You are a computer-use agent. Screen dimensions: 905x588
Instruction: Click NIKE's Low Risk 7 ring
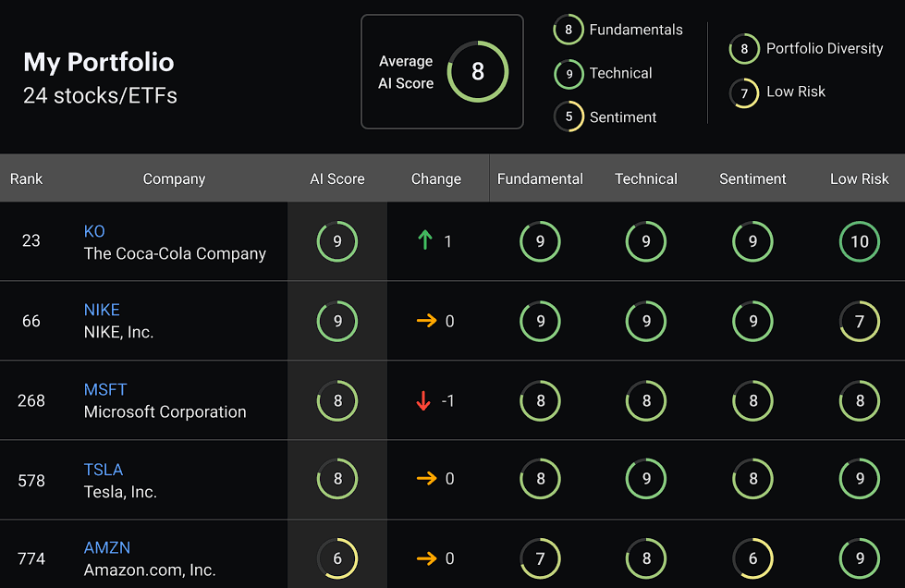pyautogui.click(x=860, y=321)
